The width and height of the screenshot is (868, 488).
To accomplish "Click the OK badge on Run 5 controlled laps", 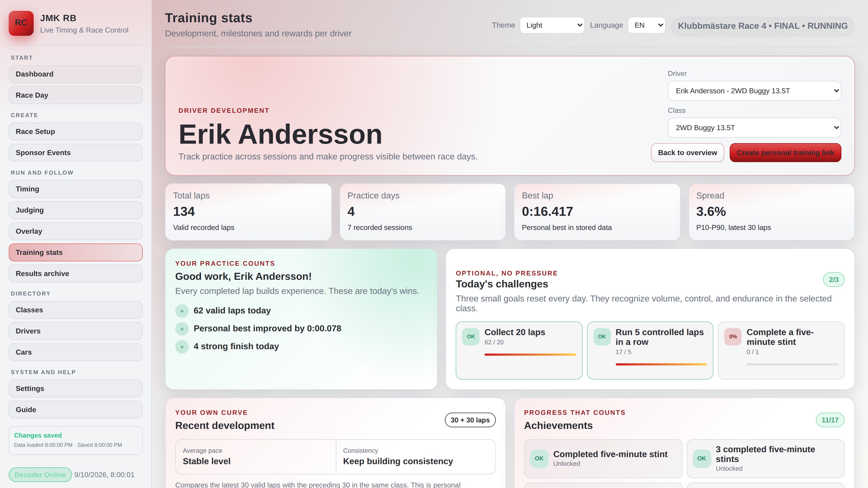I will [602, 336].
